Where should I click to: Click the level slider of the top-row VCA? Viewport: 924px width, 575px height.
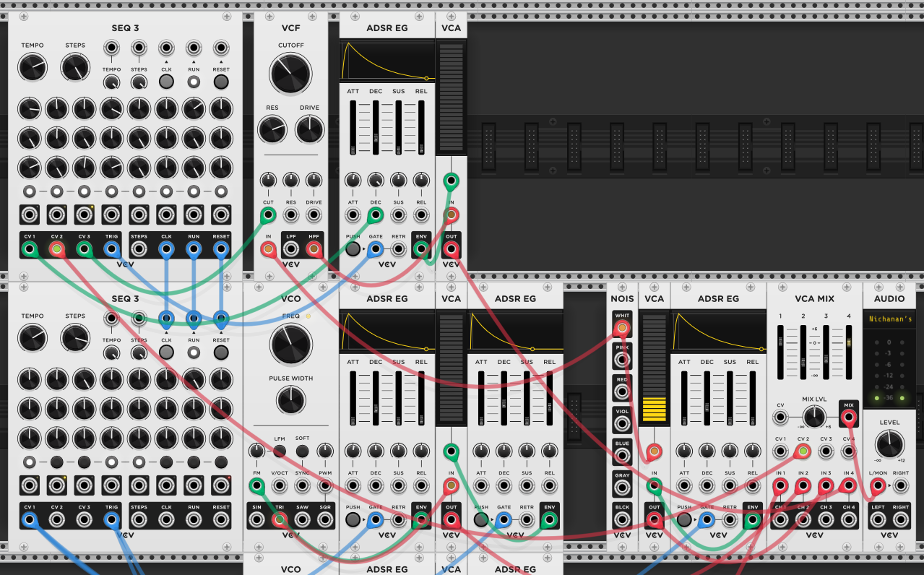tap(451, 97)
